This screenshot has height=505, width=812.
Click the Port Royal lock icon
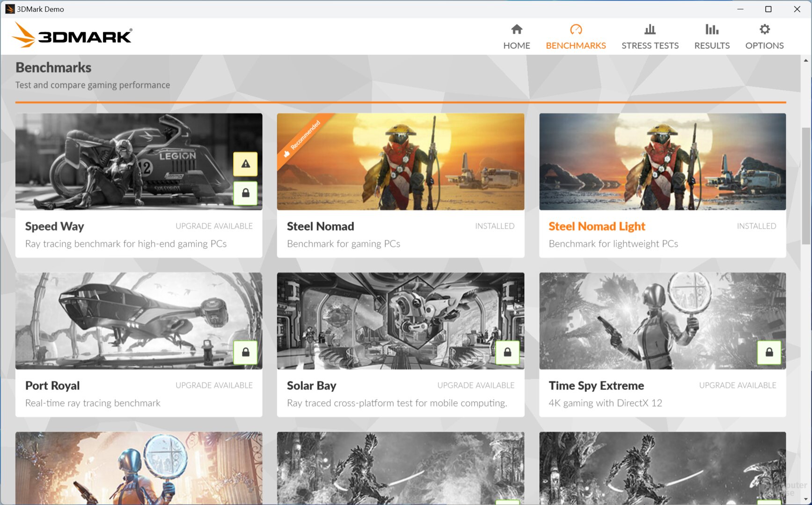coord(246,352)
